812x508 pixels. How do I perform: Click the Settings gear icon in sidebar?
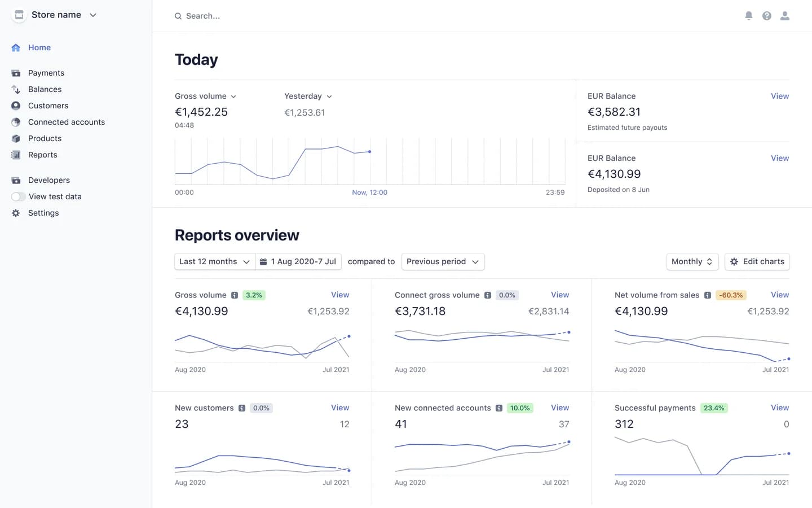16,213
